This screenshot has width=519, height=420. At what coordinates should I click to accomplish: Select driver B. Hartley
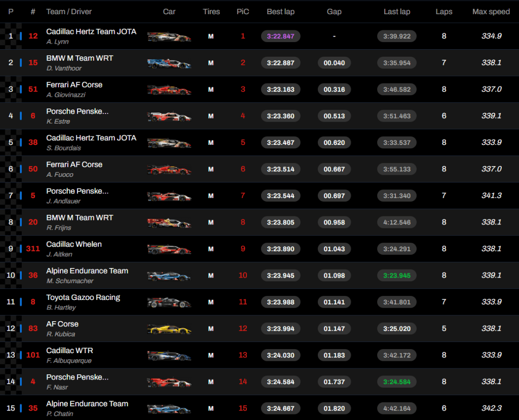[x=61, y=308]
